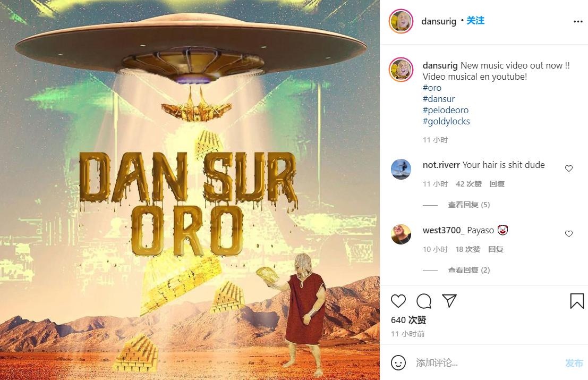Open dansurig's profile avatar in the header

click(401, 21)
